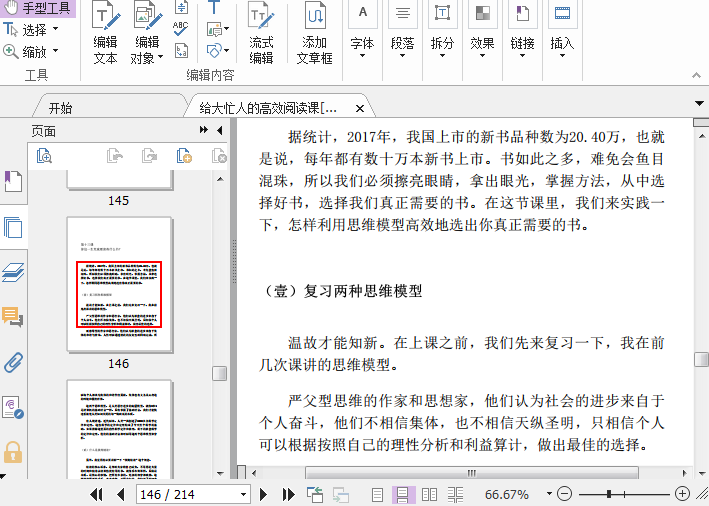Switch to single page view mode

point(377,494)
